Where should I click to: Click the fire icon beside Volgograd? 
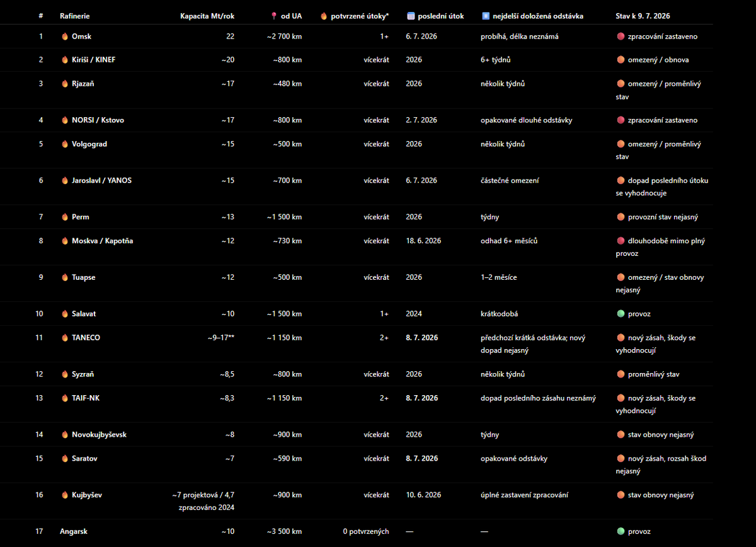coord(64,144)
